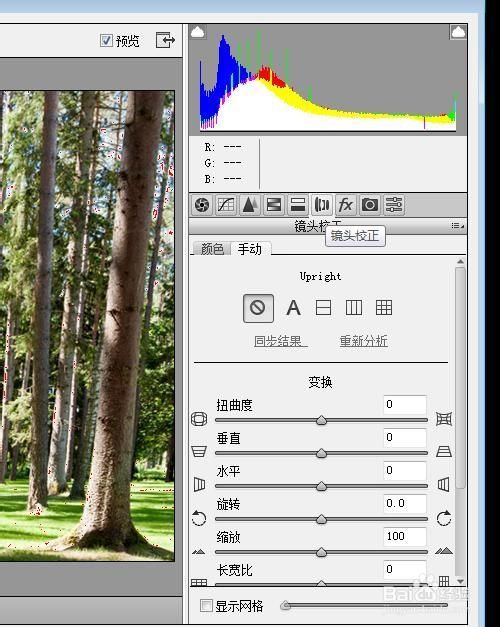Click the rotate clockwise icon
This screenshot has width=500, height=627.
pyautogui.click(x=444, y=518)
